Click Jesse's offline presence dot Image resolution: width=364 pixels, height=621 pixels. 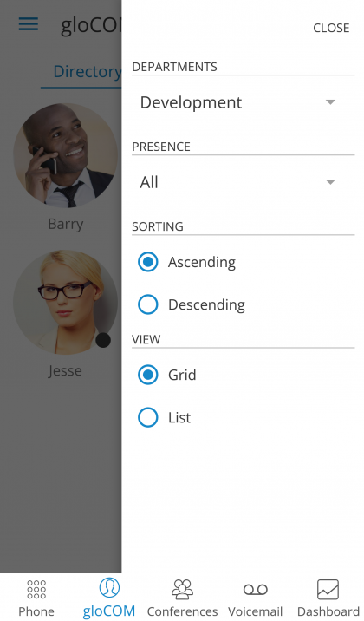(x=103, y=340)
